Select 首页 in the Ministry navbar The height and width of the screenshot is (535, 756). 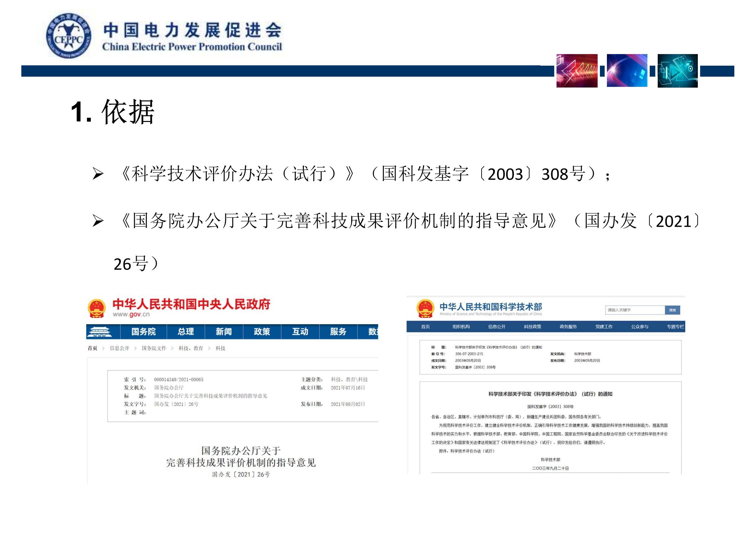[425, 326]
